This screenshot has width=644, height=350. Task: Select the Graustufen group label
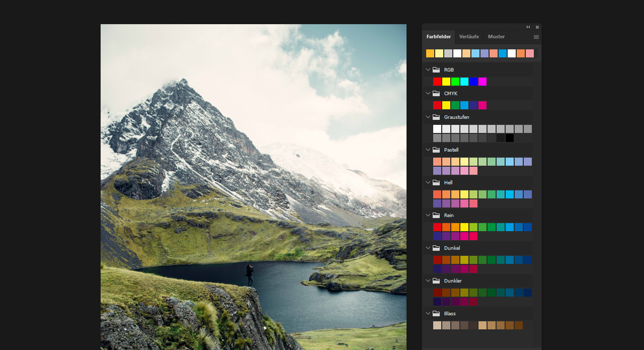[x=456, y=117]
